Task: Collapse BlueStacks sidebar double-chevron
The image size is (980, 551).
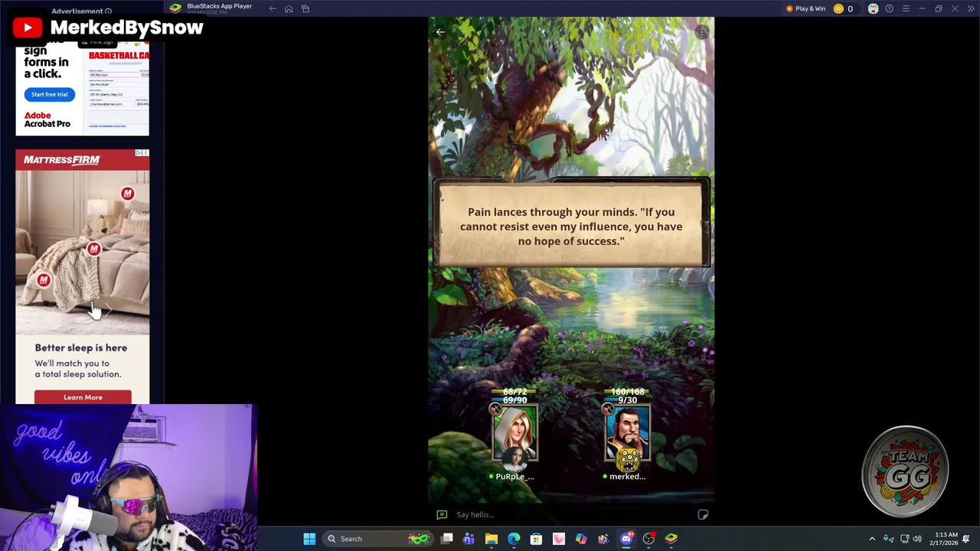Action: (971, 8)
